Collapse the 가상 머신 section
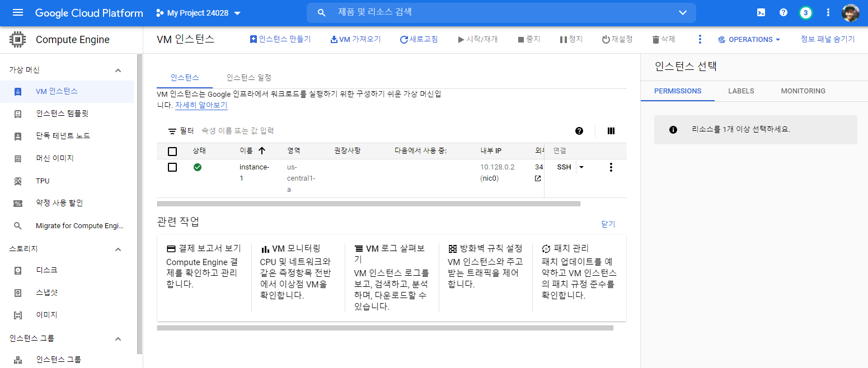 118,70
